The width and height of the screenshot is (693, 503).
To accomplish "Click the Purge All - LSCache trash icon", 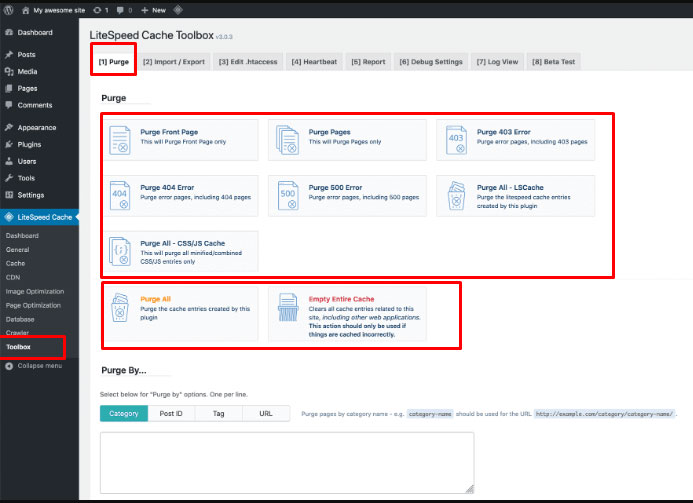I will coord(457,195).
